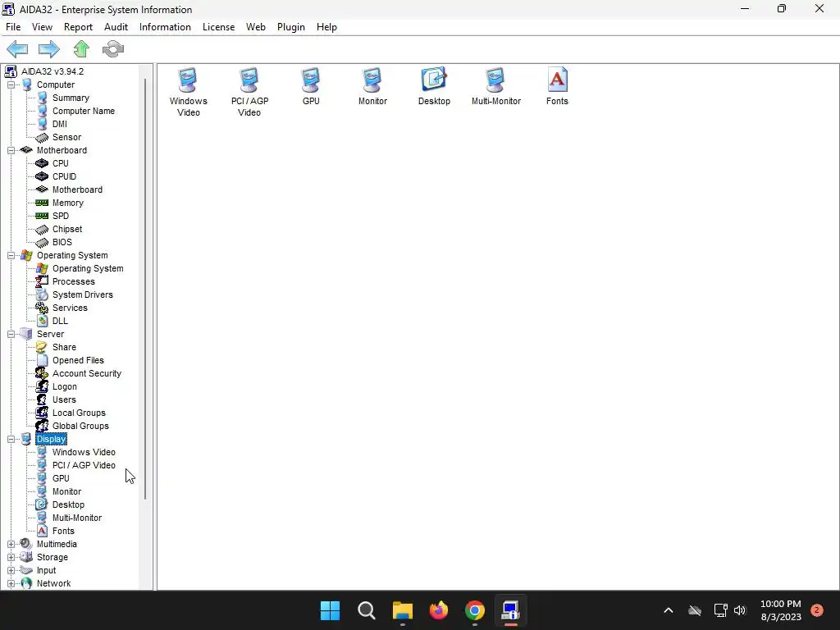Viewport: 840px width, 630px height.
Task: Launch Google Chrome from taskbar
Action: [x=475, y=610]
